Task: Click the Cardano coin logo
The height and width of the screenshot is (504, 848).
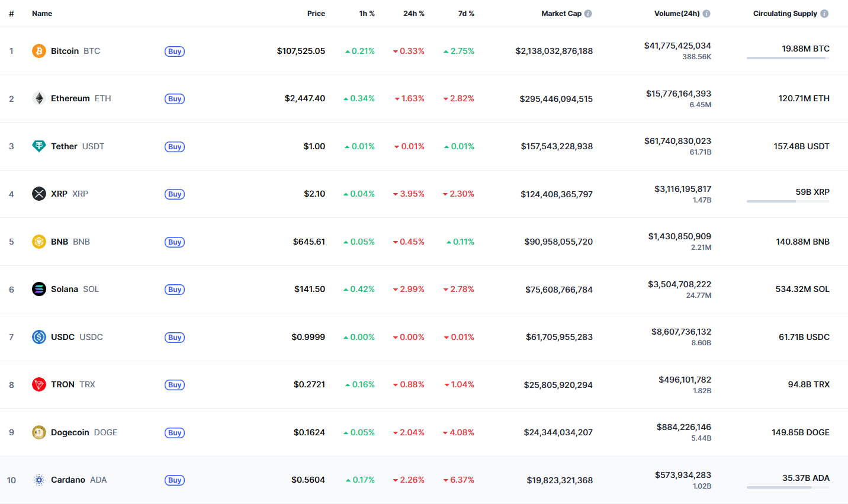Action: point(39,480)
